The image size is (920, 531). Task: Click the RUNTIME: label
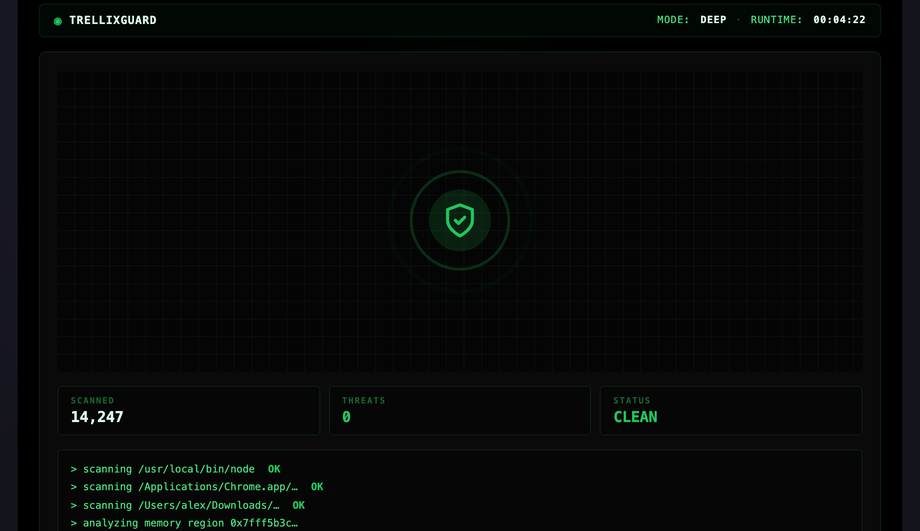[x=776, y=19]
